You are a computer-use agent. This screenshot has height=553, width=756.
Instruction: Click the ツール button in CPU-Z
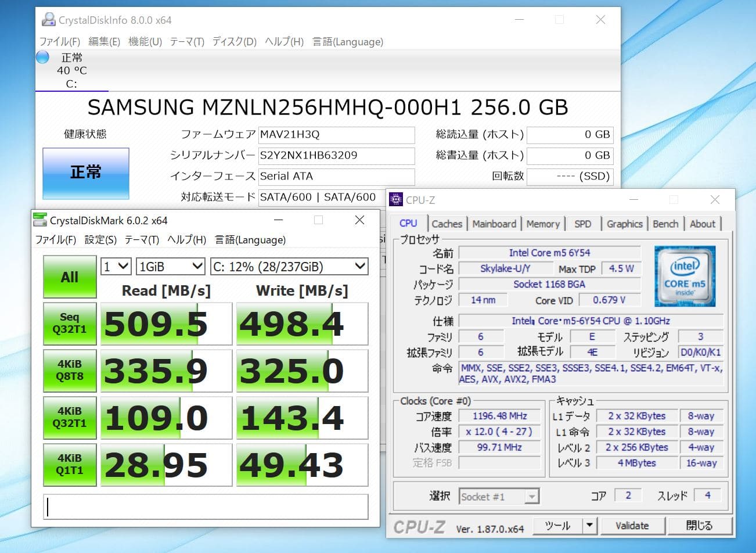[558, 526]
